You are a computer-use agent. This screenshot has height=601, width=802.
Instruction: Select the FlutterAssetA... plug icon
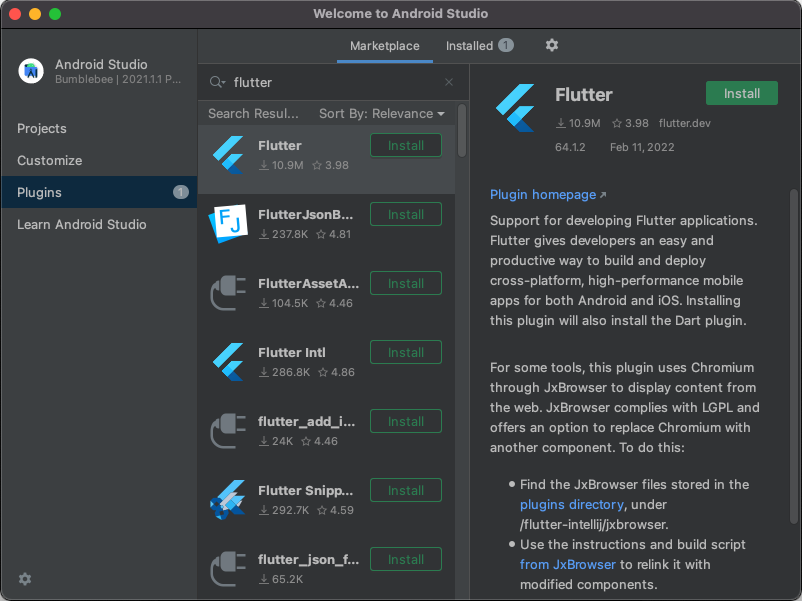[228, 293]
